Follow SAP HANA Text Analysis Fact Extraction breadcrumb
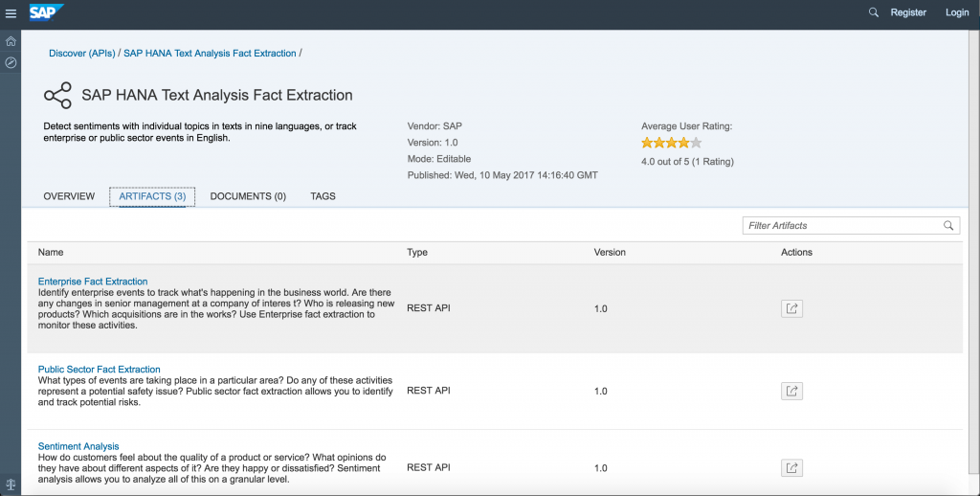Viewport: 980px width, 496px height. coord(210,54)
